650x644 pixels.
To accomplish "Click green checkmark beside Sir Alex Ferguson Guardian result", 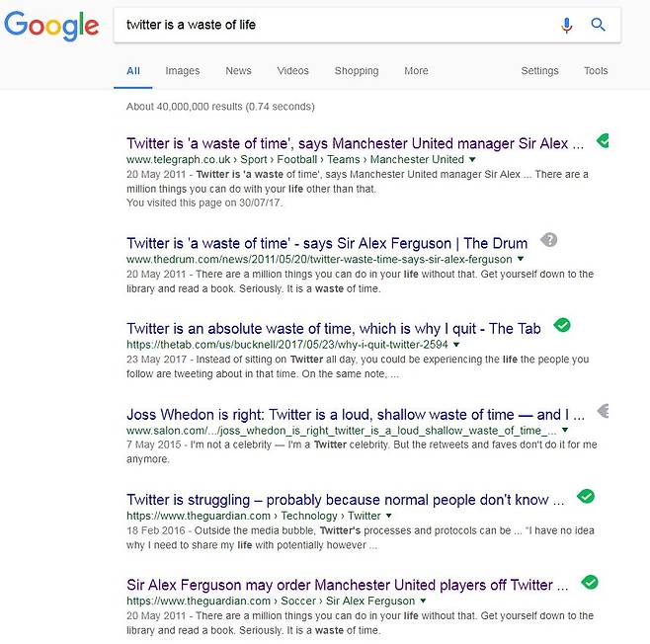I will click(590, 583).
